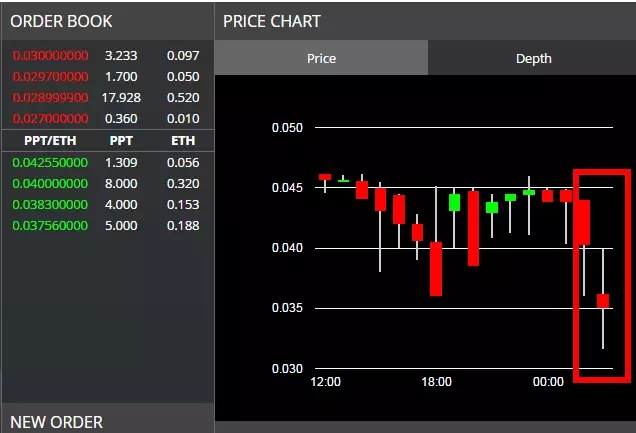The width and height of the screenshot is (636, 433).
Task: Click the large red candle at 18:00
Action: [x=436, y=268]
